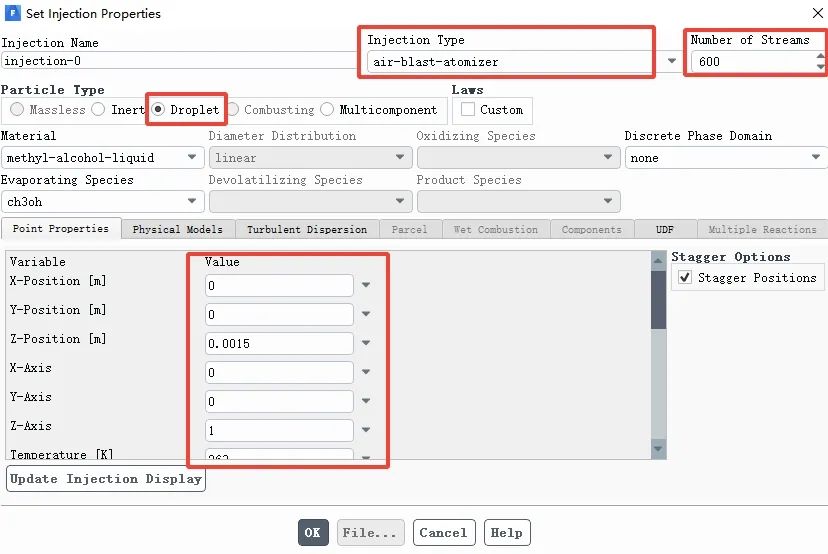Screen dimensions: 828x554
Task: Click the Y-Position value field
Action: coord(279,315)
